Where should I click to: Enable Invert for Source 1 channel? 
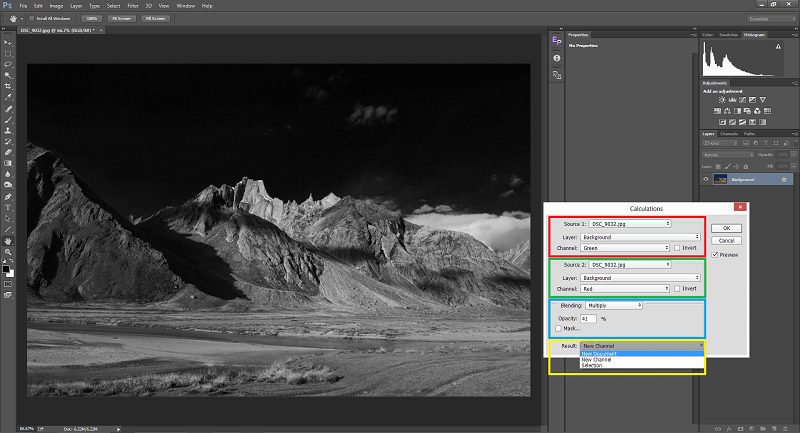pos(677,246)
